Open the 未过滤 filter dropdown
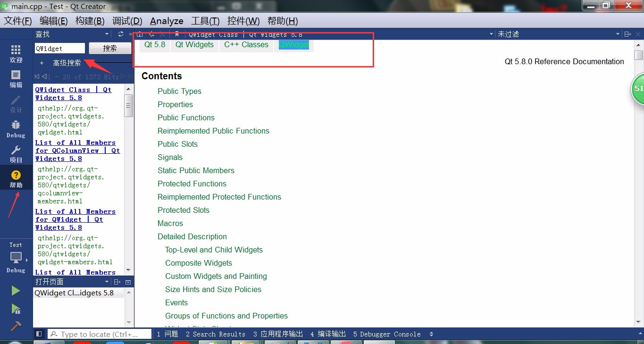 618,34
